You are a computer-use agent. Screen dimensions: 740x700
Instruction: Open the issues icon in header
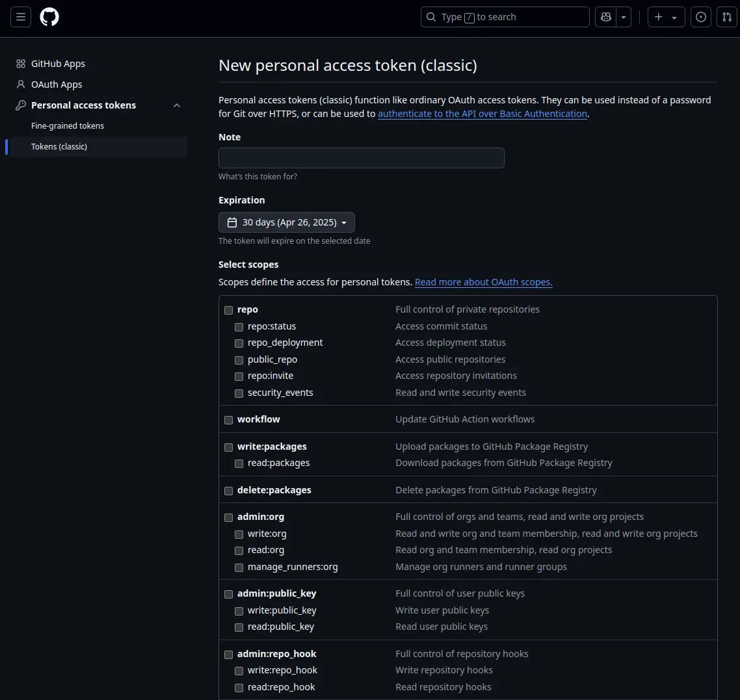pos(701,17)
